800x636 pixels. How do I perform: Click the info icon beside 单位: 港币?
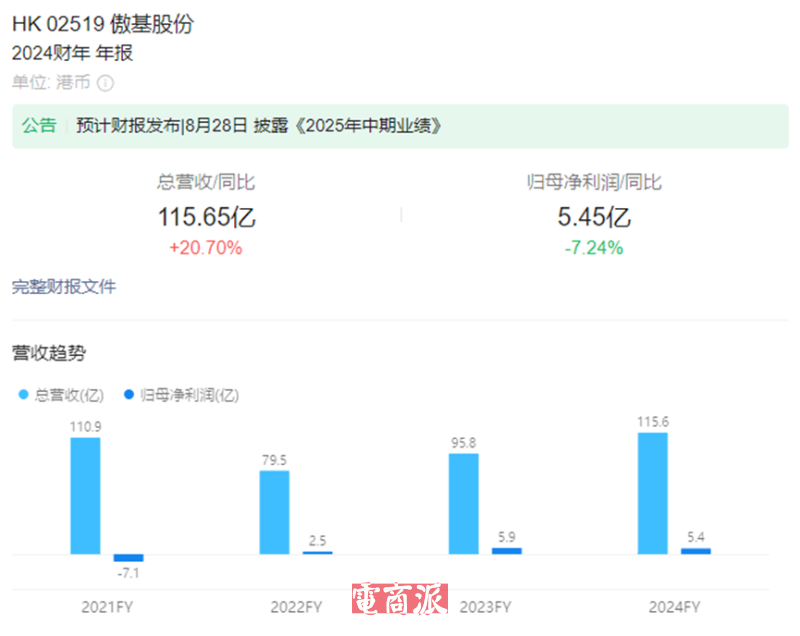coord(105,83)
